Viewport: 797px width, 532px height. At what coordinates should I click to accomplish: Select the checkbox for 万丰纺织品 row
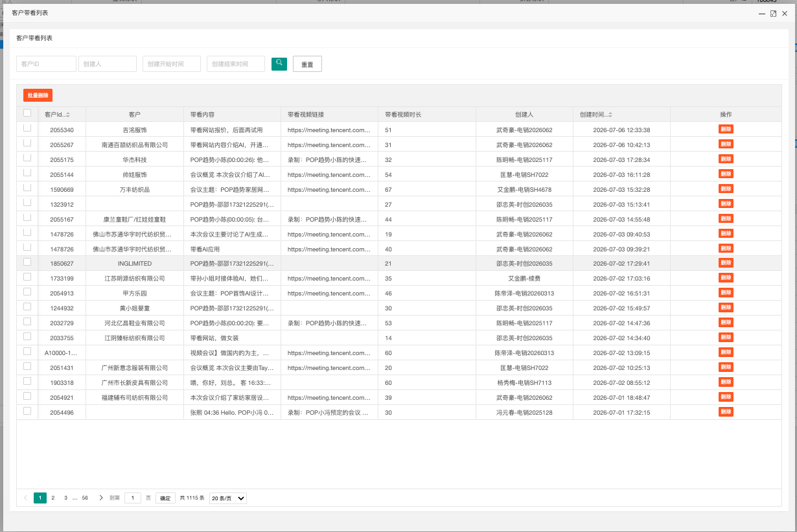pyautogui.click(x=27, y=187)
